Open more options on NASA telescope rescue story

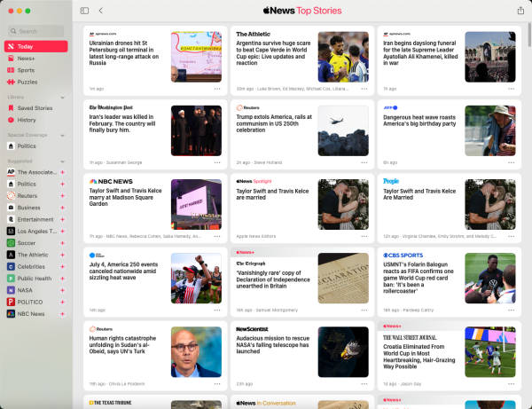(x=364, y=384)
